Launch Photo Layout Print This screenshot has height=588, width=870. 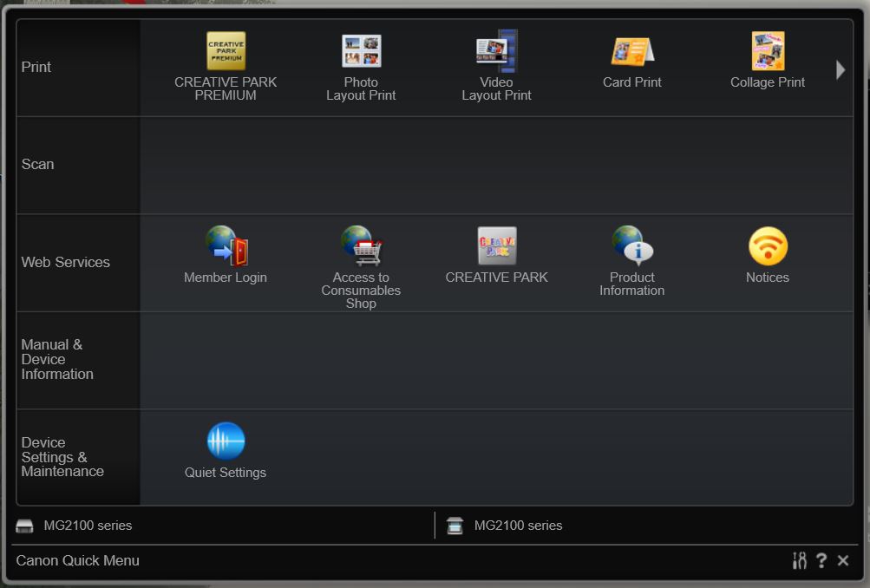[x=361, y=52]
